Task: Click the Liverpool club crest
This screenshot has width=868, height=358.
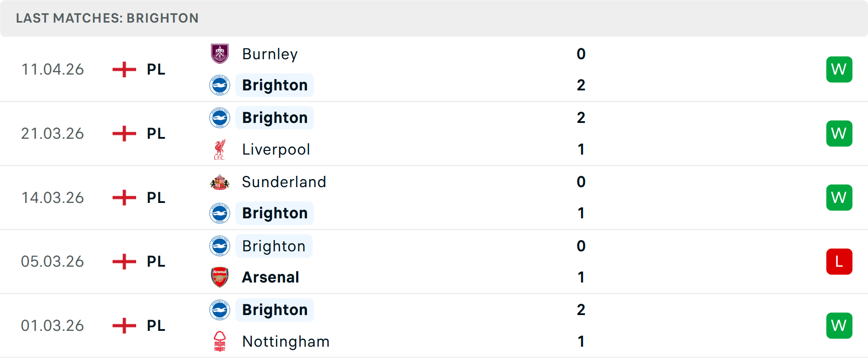Action: pyautogui.click(x=220, y=150)
